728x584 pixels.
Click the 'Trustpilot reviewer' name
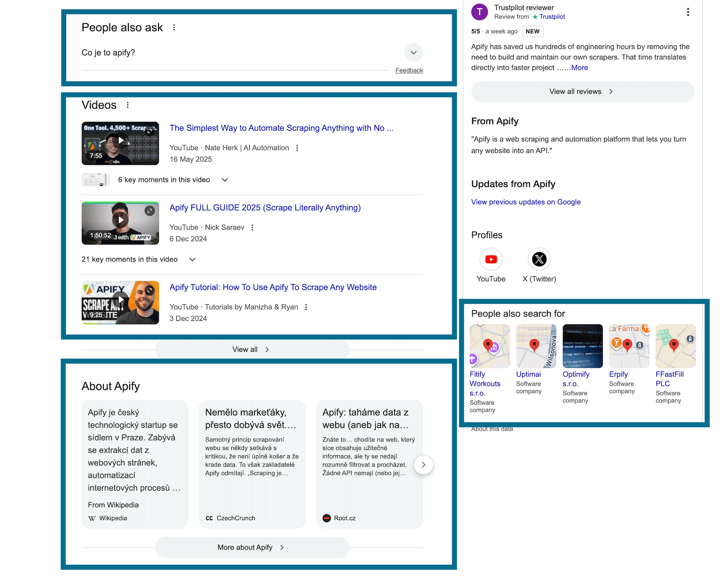tap(524, 8)
